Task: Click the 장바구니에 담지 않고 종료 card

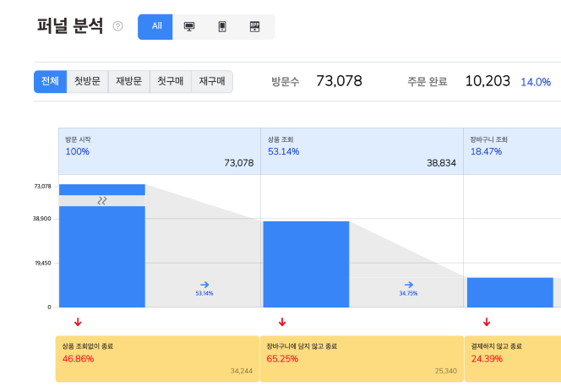Action: pyautogui.click(x=361, y=358)
